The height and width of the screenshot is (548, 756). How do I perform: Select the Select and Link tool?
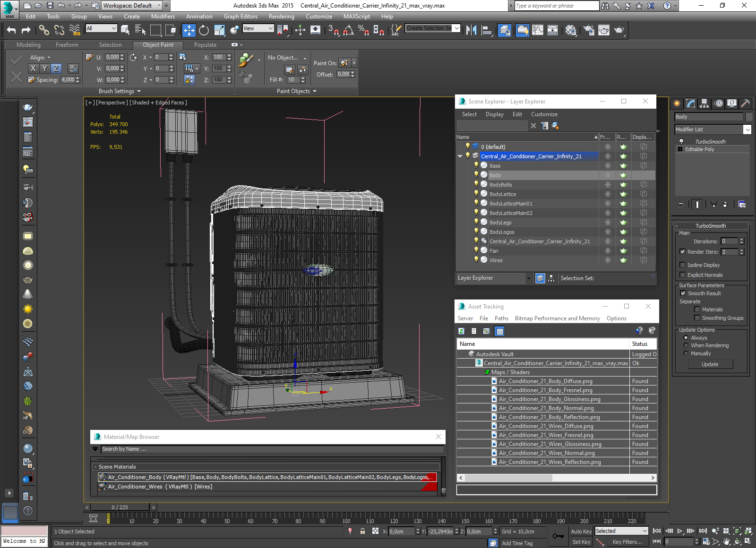point(44,30)
